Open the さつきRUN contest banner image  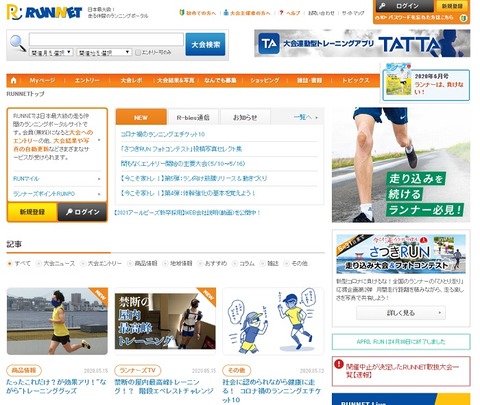[x=401, y=254]
